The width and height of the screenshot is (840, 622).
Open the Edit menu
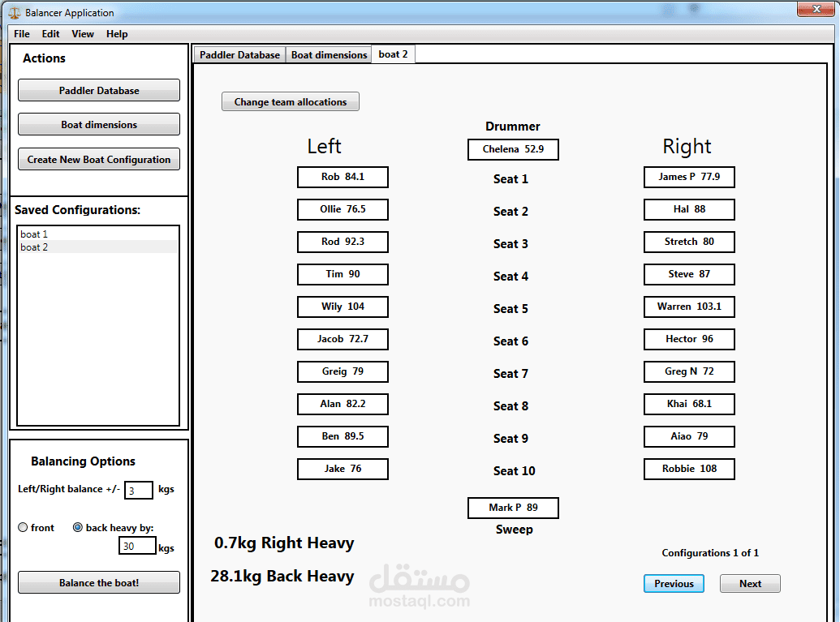coord(50,34)
